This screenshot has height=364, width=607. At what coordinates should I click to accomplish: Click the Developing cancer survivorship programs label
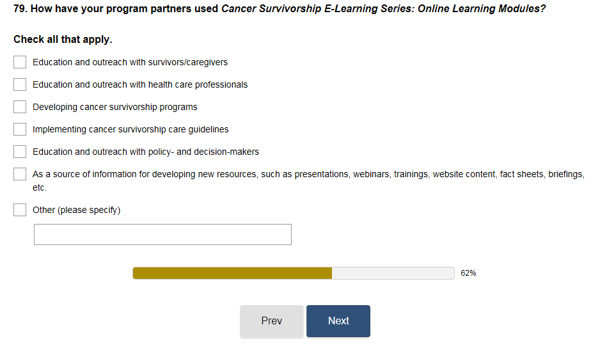(x=115, y=107)
